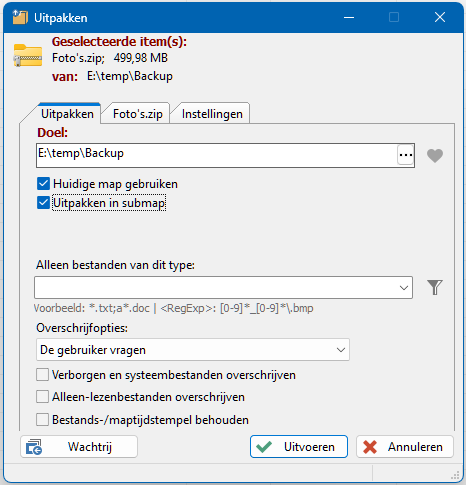
Task: Click the browse ellipsis button in Doel field
Action: (406, 155)
